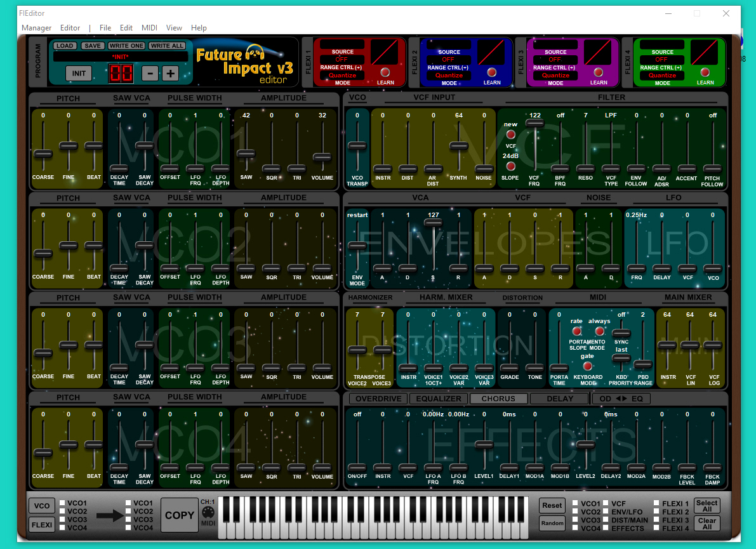Open the Flexi 4 Quantize MODE selector
This screenshot has height=549, width=756.
click(x=663, y=75)
